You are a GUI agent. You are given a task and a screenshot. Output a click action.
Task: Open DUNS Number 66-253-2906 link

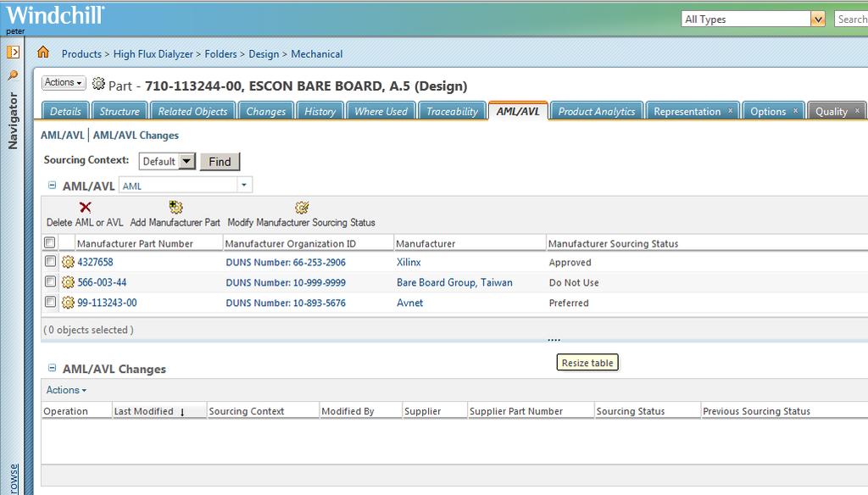286,263
